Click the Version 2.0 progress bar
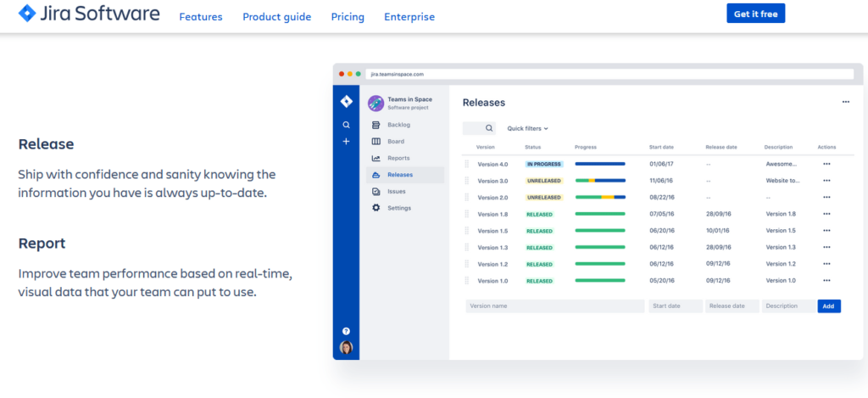The height and width of the screenshot is (398, 868). coord(600,198)
